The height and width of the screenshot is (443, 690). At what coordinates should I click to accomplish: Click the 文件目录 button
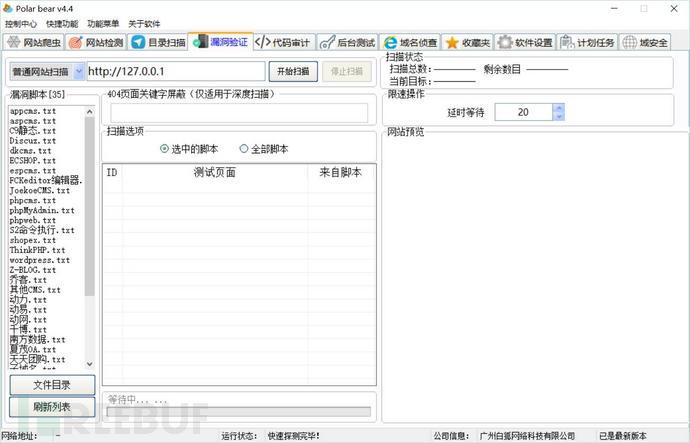click(x=52, y=385)
